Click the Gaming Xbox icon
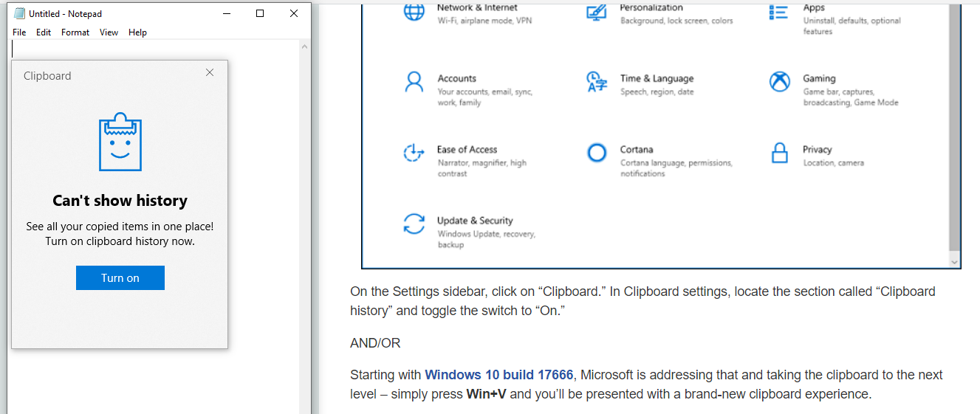The image size is (980, 414). click(x=779, y=81)
